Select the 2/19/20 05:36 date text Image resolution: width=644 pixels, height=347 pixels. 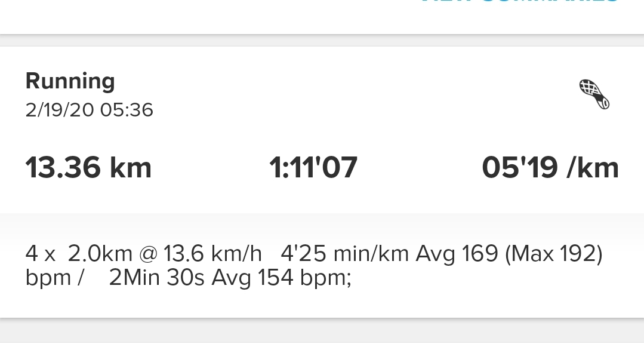click(x=89, y=110)
